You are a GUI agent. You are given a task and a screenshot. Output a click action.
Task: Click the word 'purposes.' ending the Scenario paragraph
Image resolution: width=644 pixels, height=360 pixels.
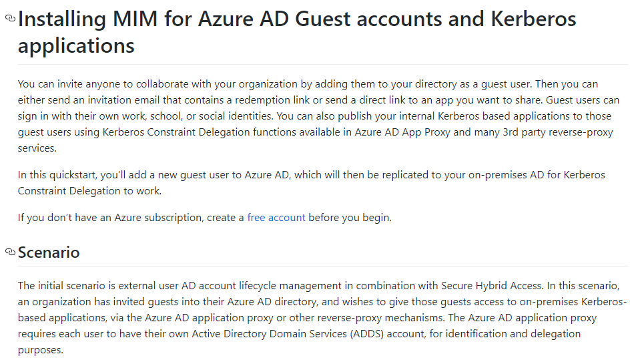point(41,350)
